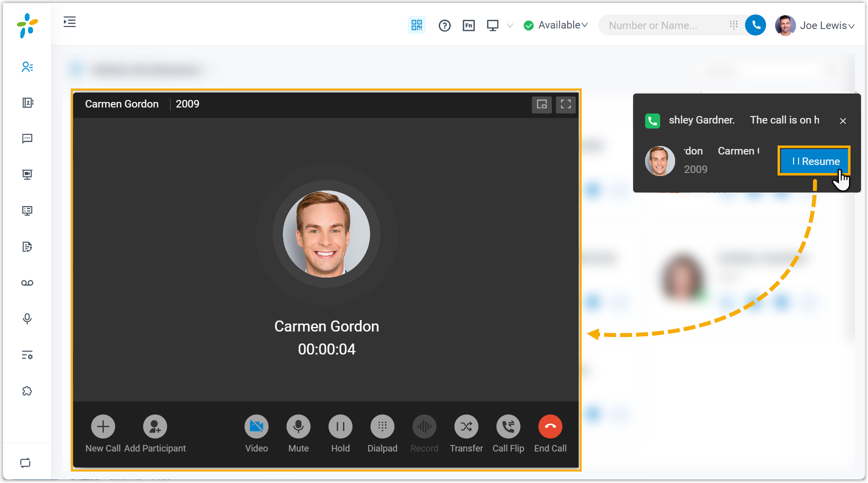Click the Resume button

[814, 161]
